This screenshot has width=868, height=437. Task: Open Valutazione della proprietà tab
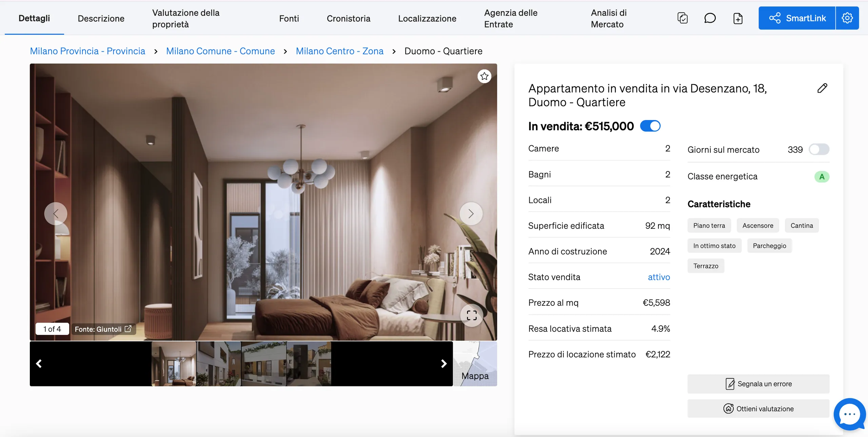(x=186, y=18)
